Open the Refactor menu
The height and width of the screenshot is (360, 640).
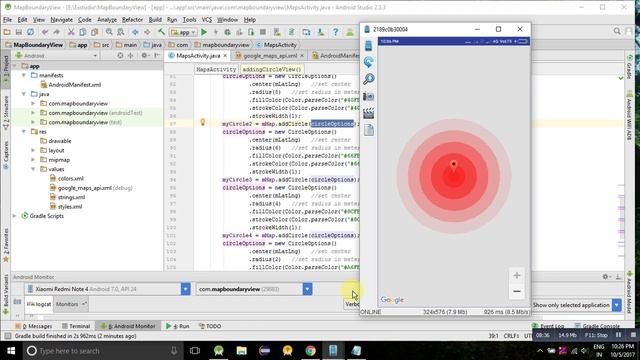tap(132, 19)
